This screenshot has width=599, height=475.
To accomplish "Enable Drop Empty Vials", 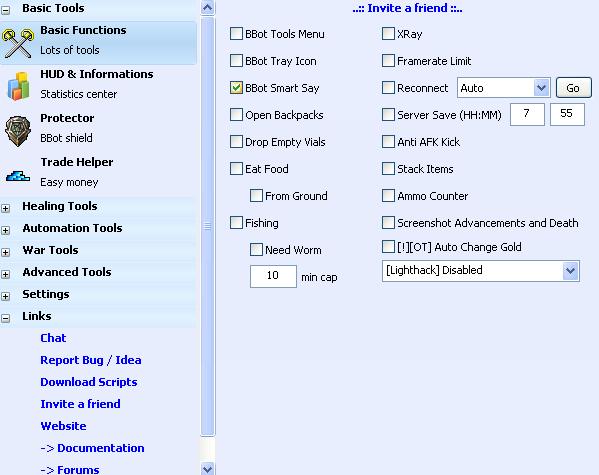I will pos(236,141).
